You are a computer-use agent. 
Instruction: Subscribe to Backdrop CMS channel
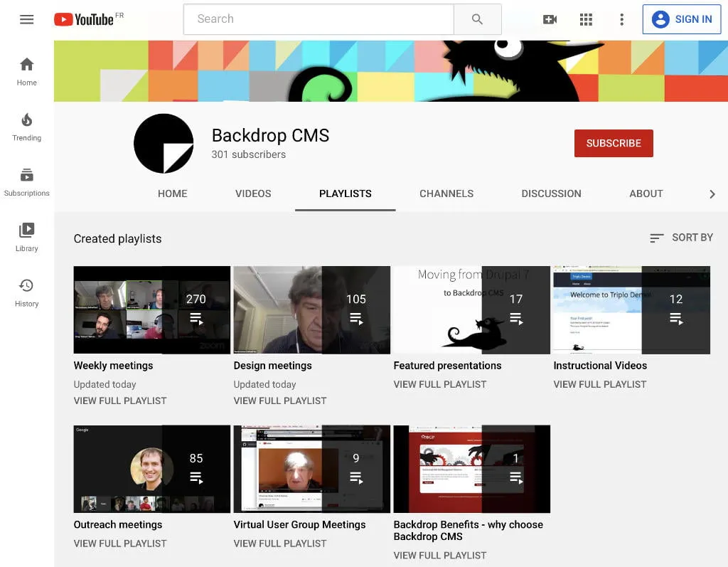[614, 143]
